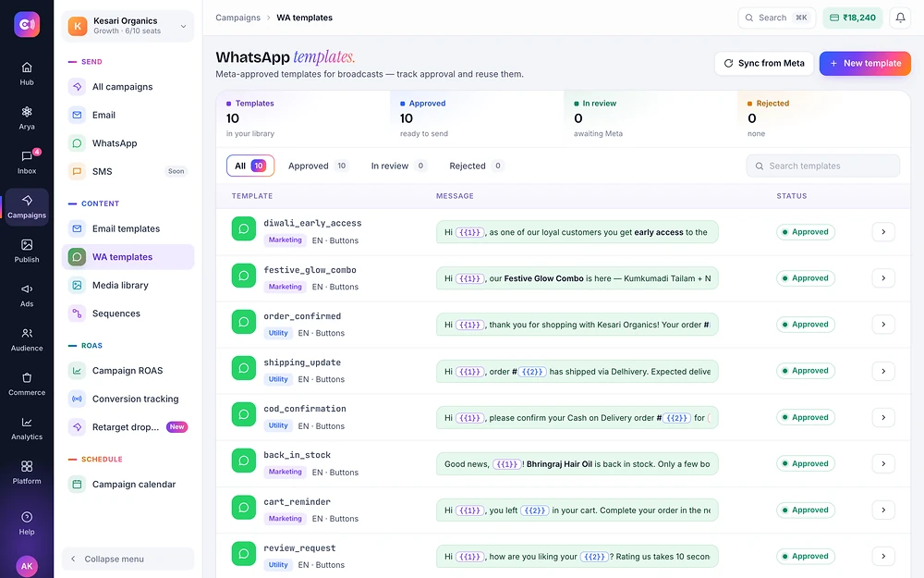
Task: Open the Arya assistant icon
Action: (27, 118)
